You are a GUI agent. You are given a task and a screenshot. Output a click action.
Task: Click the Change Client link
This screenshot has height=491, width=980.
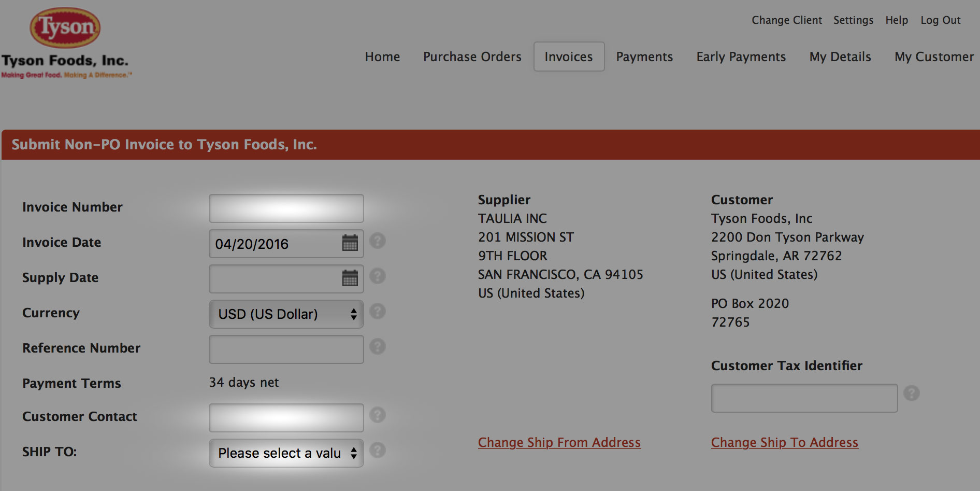pyautogui.click(x=787, y=20)
